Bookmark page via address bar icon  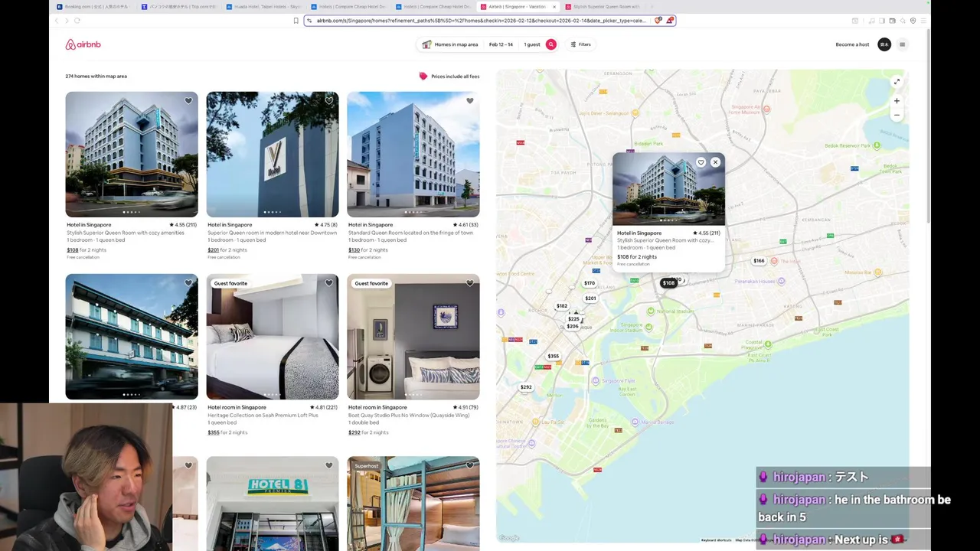[x=296, y=21]
